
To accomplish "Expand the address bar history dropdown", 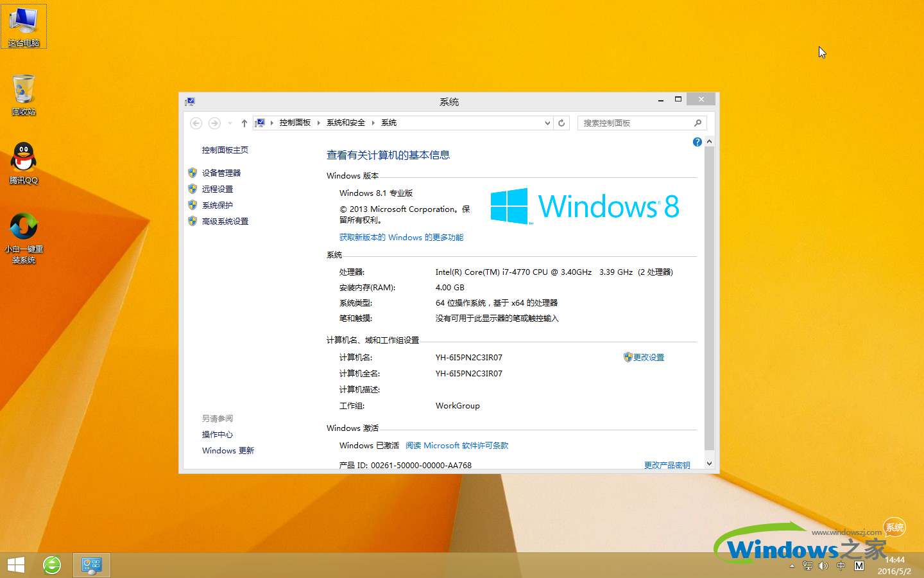I will (547, 123).
